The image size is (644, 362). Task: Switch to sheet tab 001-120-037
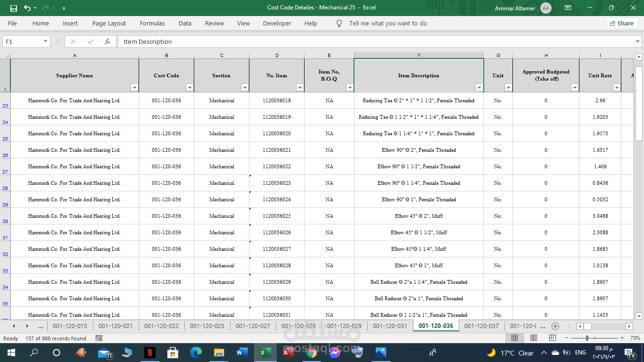coord(481,326)
